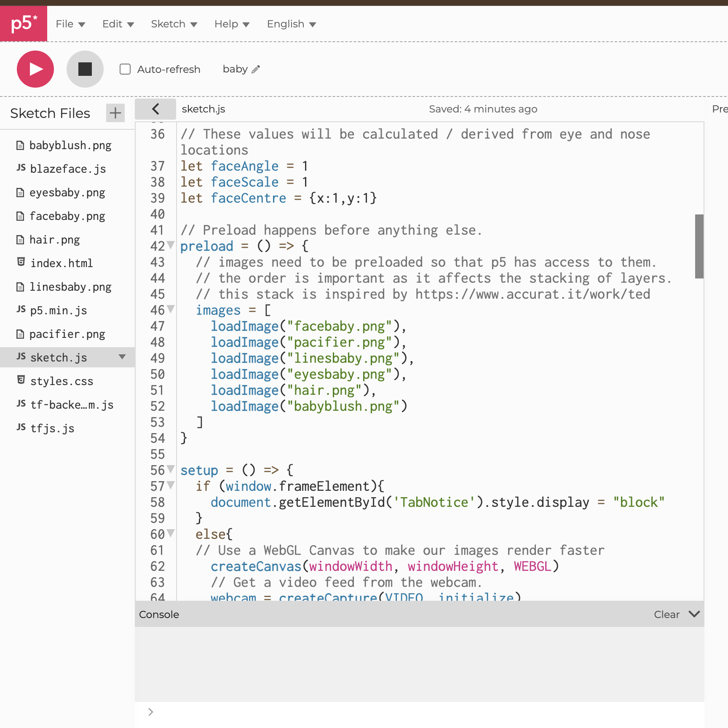Click the pencil icon to rename sketch

pos(256,70)
